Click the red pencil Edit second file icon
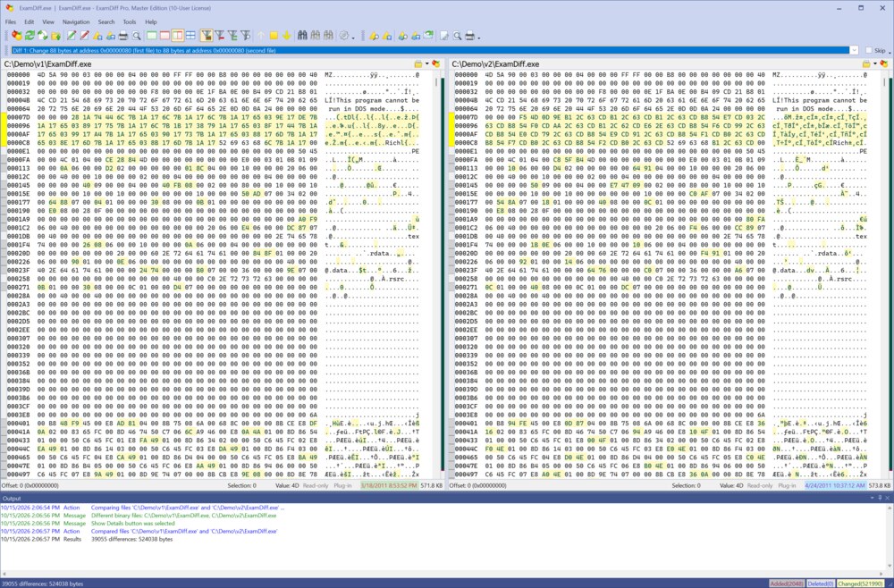This screenshot has width=894, height=588. pyautogui.click(x=84, y=36)
